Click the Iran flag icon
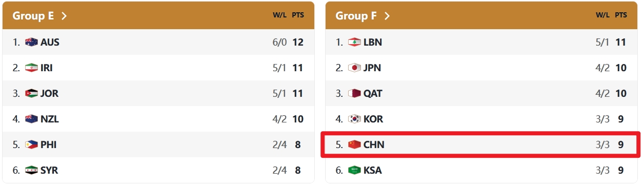This screenshot has height=188, width=644. (x=31, y=68)
